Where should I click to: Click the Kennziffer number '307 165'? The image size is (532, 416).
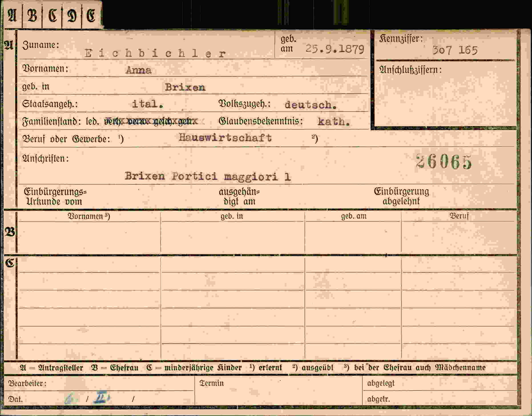[455, 50]
